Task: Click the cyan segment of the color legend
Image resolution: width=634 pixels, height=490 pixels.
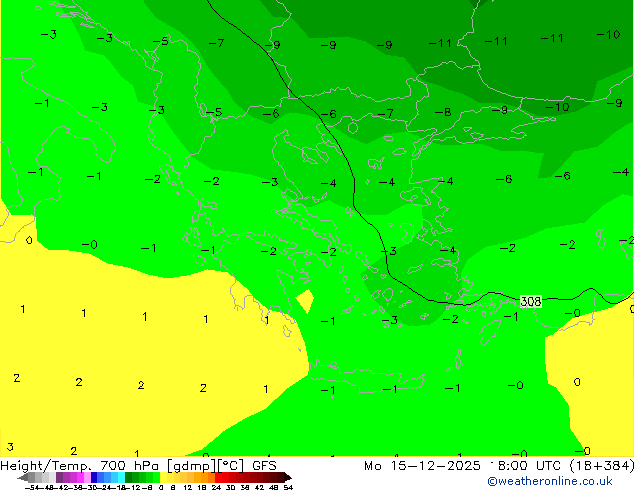Action: (121, 477)
